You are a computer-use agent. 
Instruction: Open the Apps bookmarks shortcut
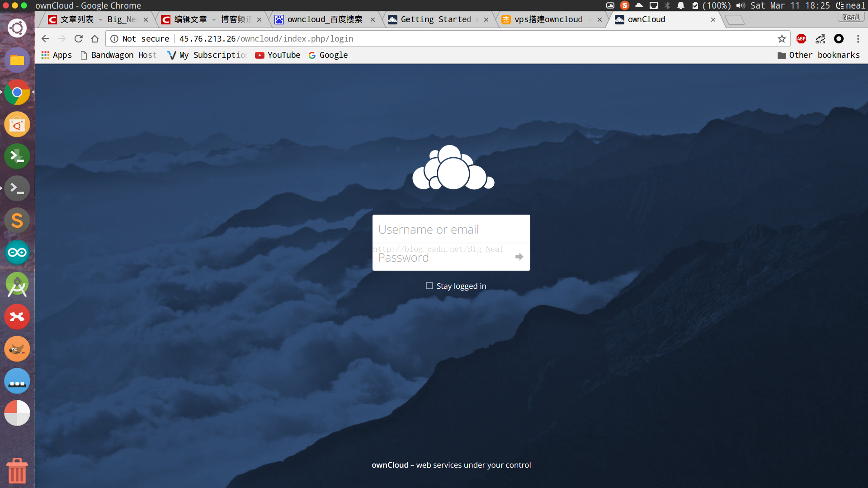(x=57, y=55)
